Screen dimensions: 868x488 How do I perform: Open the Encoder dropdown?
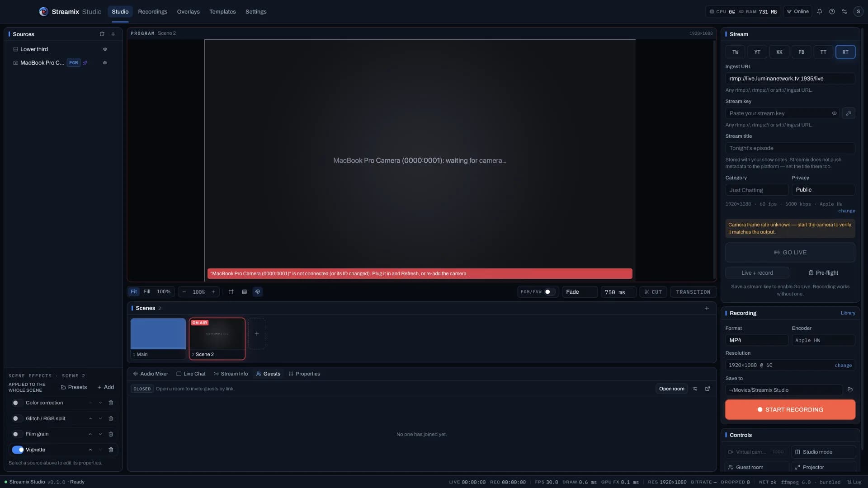click(823, 340)
